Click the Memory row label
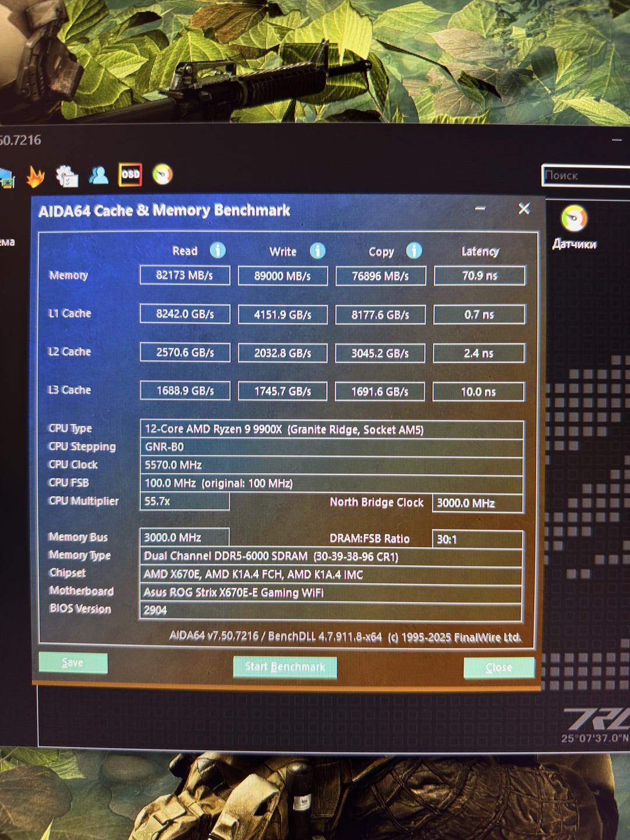 [68, 275]
